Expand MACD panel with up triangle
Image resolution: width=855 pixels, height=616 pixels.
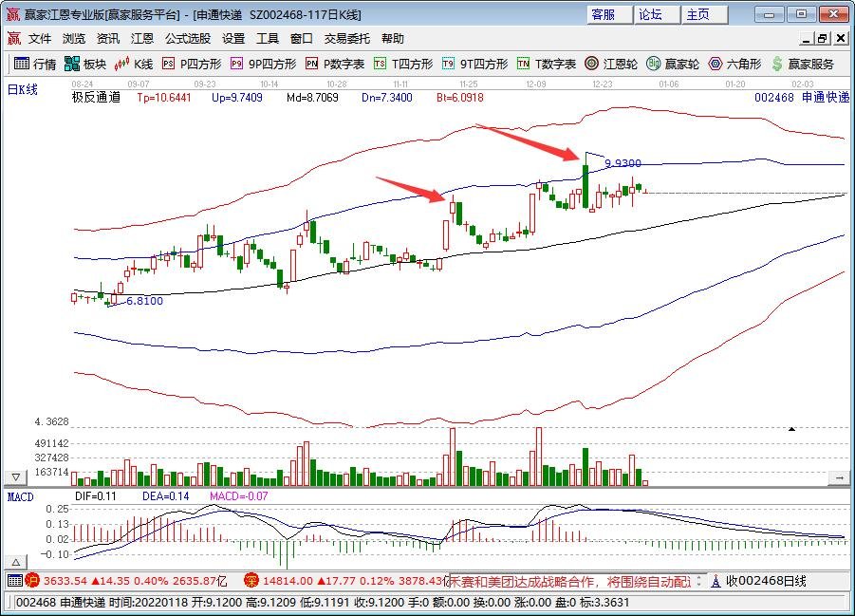16,562
